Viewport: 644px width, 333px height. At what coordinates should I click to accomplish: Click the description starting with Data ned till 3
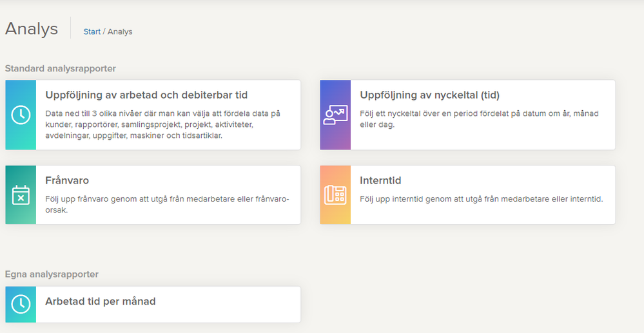[162, 124]
